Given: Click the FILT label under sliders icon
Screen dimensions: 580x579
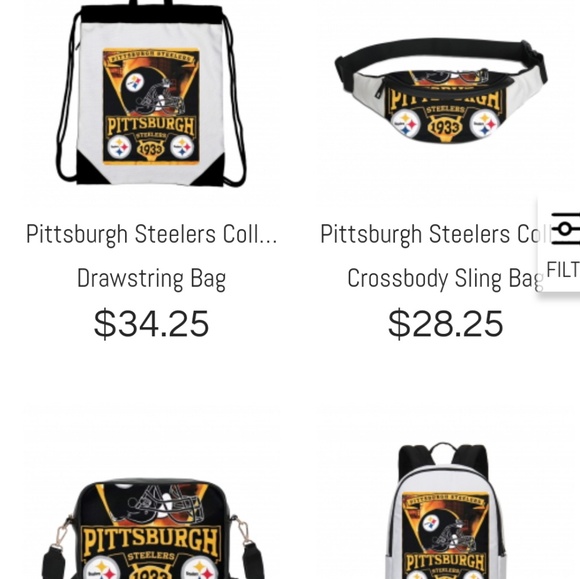Looking at the screenshot, I should click(x=563, y=269).
